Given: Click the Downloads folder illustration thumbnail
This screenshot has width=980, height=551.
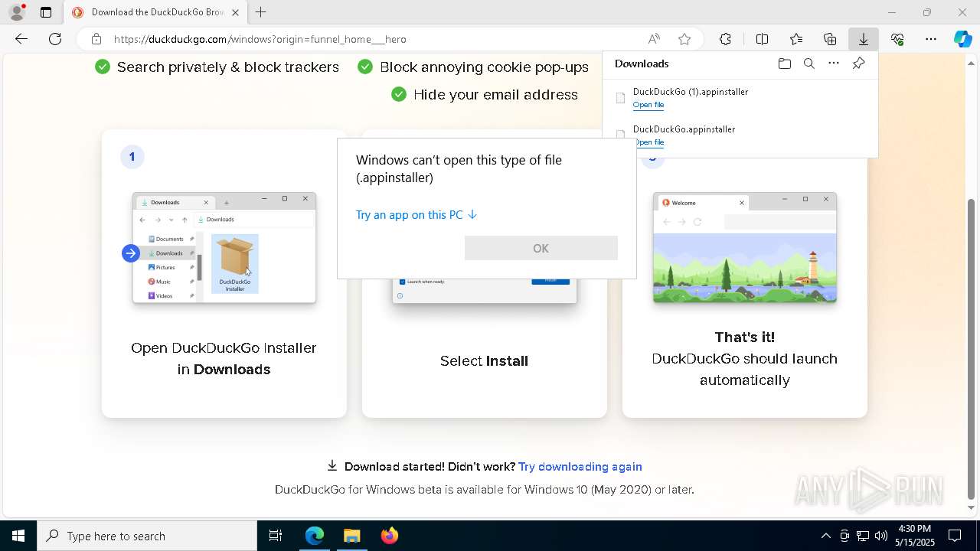Looking at the screenshot, I should [x=224, y=248].
